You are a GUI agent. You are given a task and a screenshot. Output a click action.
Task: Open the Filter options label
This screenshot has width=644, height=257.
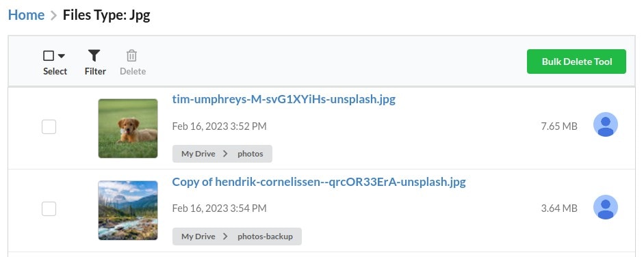coord(95,71)
